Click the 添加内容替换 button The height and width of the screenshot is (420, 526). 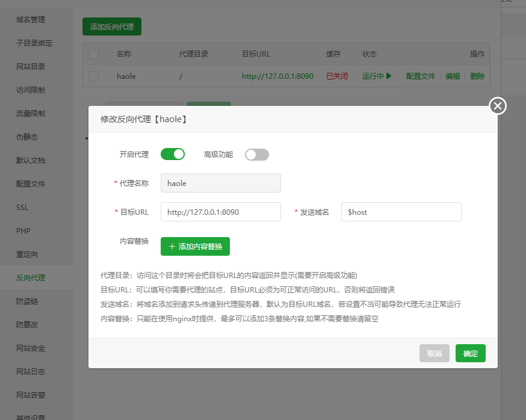195,247
